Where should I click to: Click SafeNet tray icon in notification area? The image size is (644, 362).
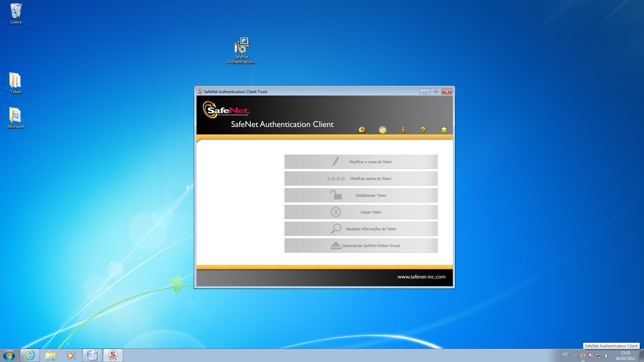coord(583,355)
